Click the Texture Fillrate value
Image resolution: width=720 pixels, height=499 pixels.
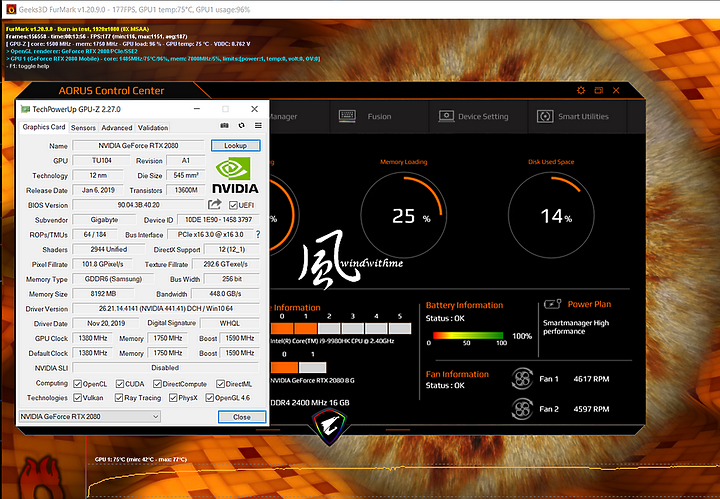pos(225,264)
